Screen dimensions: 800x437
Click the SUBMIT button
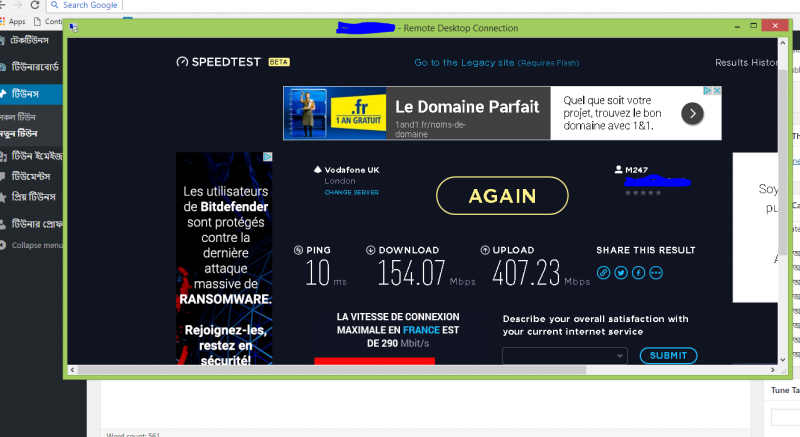pos(668,355)
